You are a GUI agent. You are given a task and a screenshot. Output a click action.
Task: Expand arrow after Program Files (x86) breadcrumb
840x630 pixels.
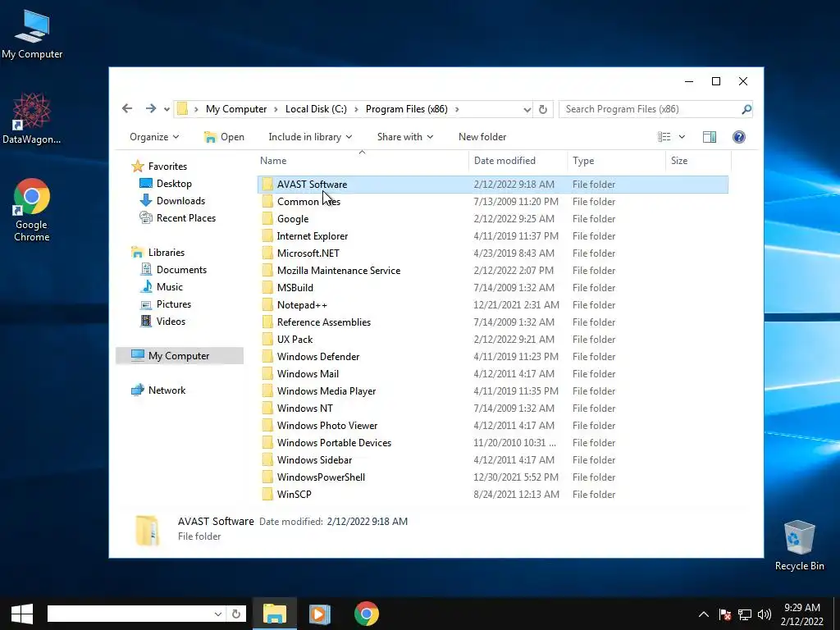point(457,109)
